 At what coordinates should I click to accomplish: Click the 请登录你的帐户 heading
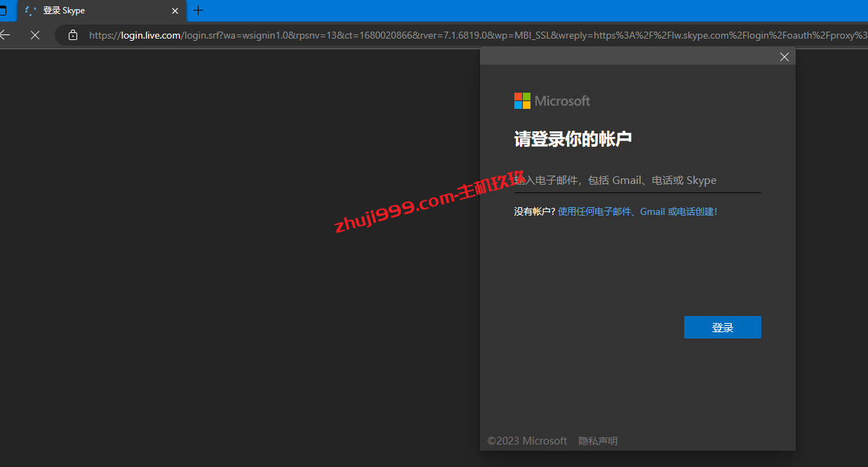coord(573,139)
